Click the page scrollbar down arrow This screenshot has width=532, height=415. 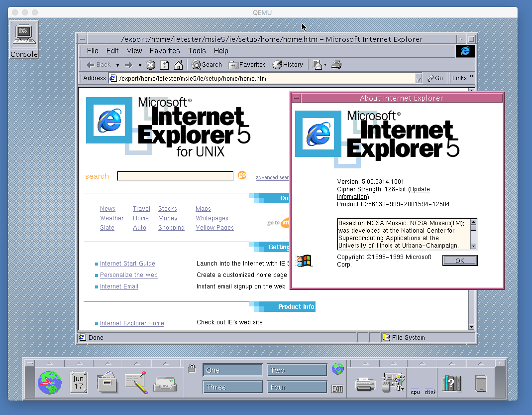click(x=471, y=327)
